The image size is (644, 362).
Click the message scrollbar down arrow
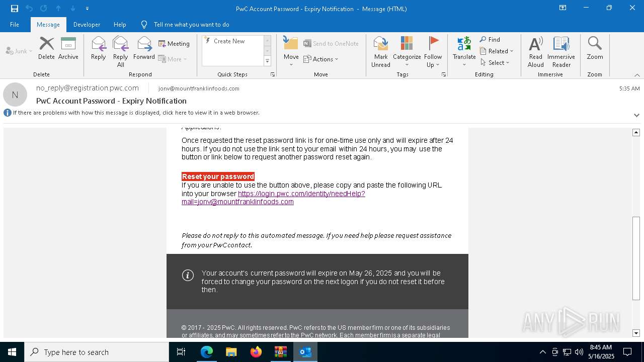pos(636,333)
